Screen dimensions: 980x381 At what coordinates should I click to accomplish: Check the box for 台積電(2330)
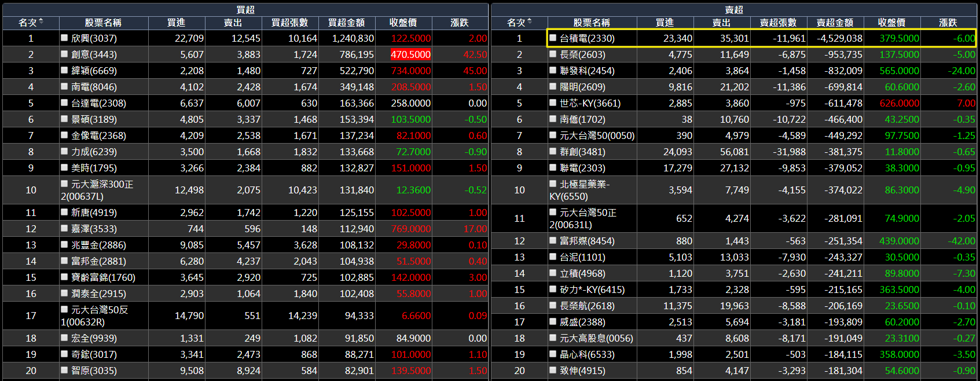553,38
